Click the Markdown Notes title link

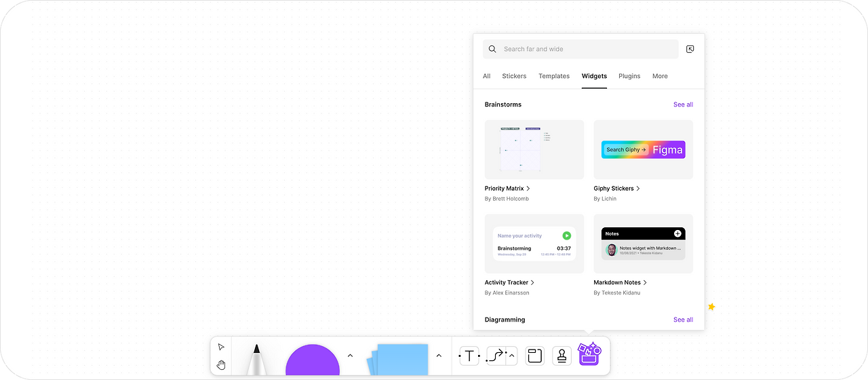tap(620, 282)
